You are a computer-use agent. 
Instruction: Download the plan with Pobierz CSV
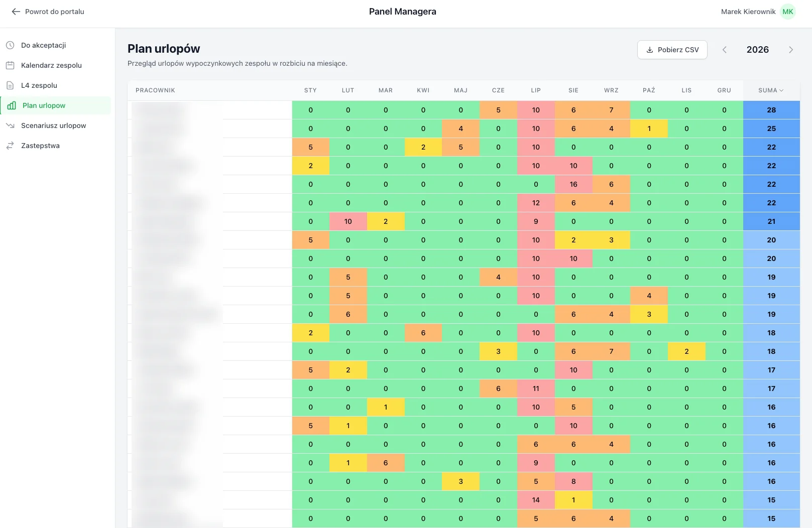point(672,50)
